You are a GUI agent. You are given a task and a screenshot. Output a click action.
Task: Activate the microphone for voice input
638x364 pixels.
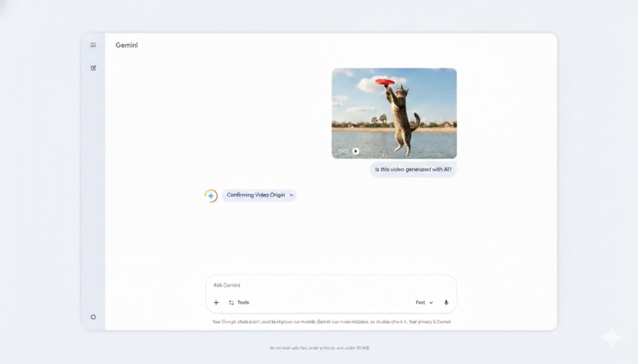pyautogui.click(x=446, y=302)
